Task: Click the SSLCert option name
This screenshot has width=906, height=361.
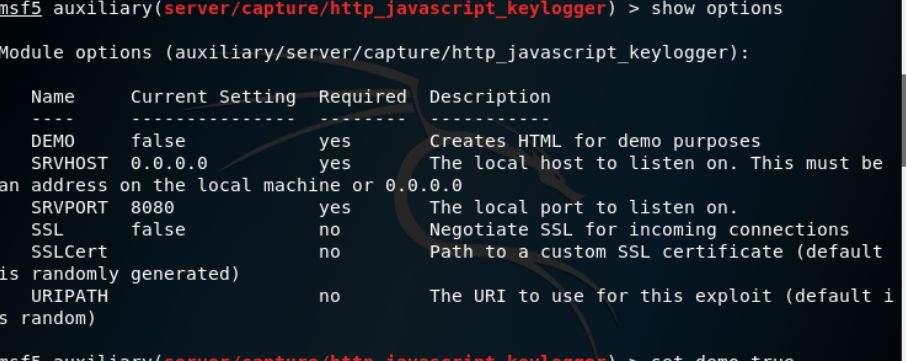Action: pyautogui.click(x=69, y=252)
